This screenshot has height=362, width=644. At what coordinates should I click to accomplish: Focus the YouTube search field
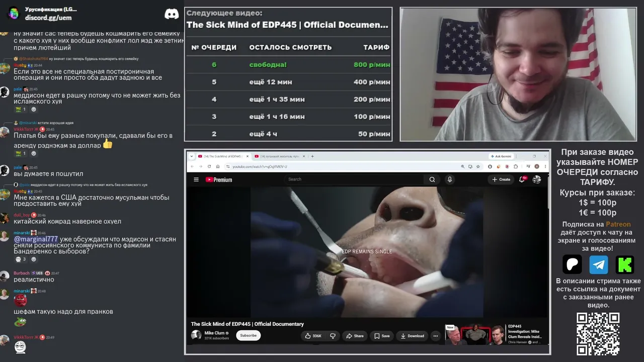[x=355, y=179]
